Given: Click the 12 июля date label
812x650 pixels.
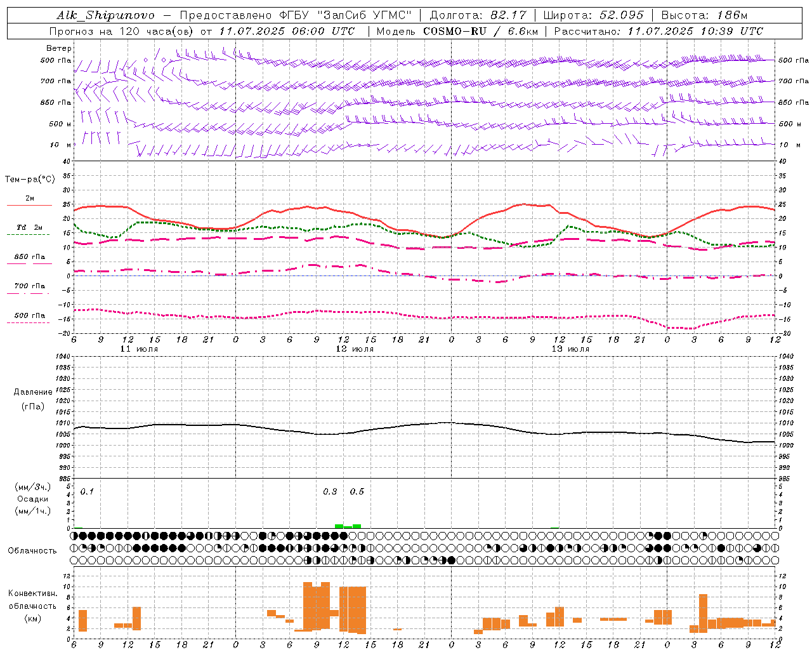Looking at the screenshot, I should (355, 349).
